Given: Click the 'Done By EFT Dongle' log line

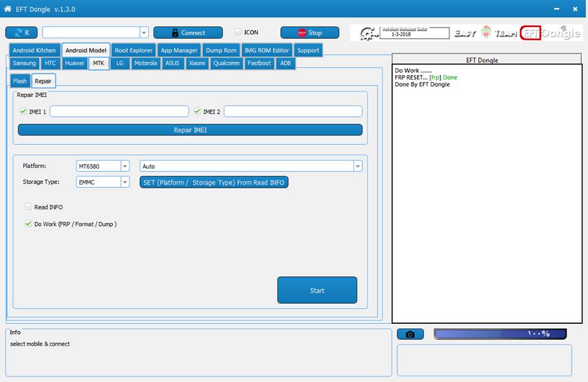Looking at the screenshot, I should pos(422,85).
